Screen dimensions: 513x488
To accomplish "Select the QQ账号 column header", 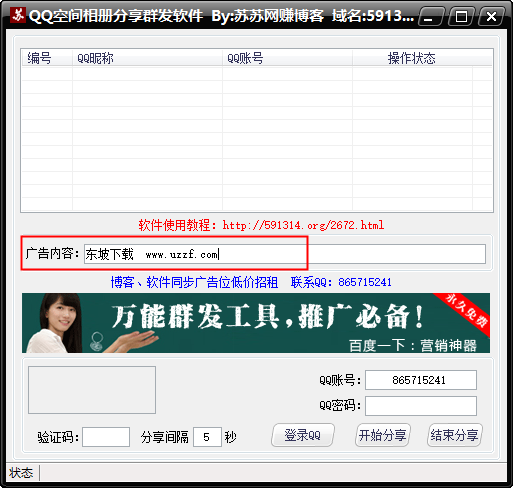I will (x=287, y=58).
